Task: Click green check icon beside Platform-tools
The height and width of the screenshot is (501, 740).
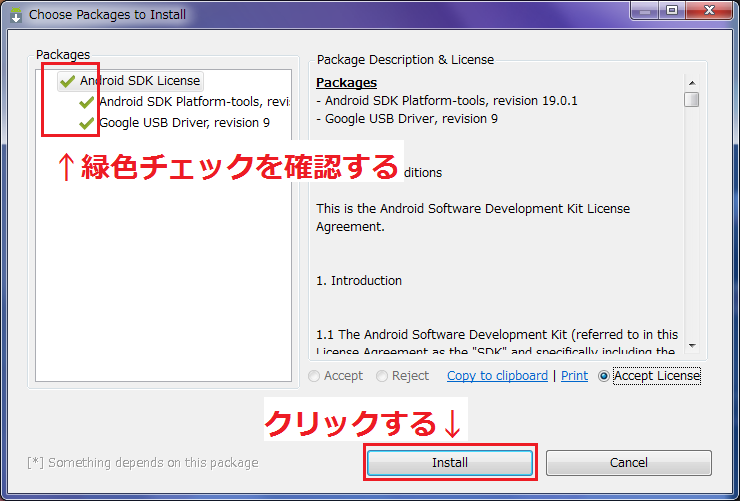Action: click(87, 101)
